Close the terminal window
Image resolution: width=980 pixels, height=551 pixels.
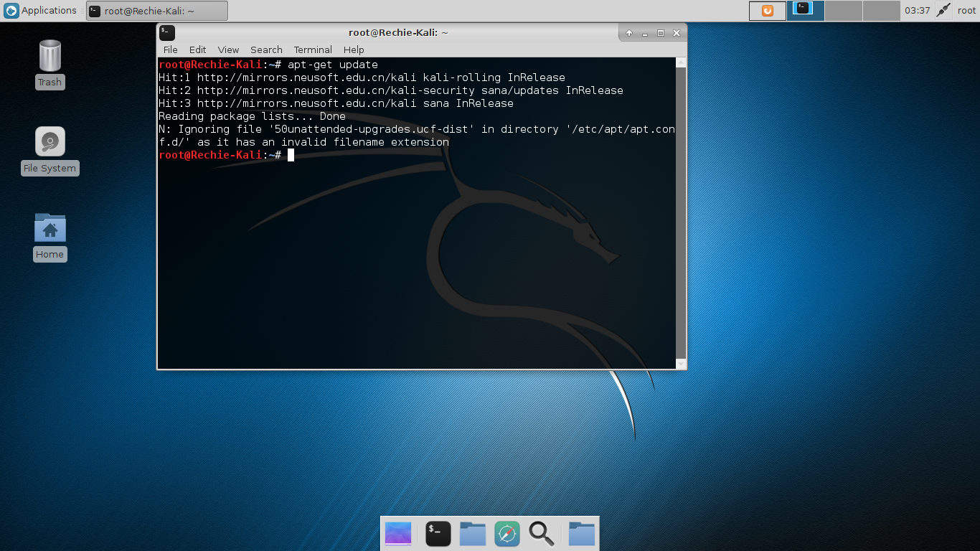tap(677, 33)
